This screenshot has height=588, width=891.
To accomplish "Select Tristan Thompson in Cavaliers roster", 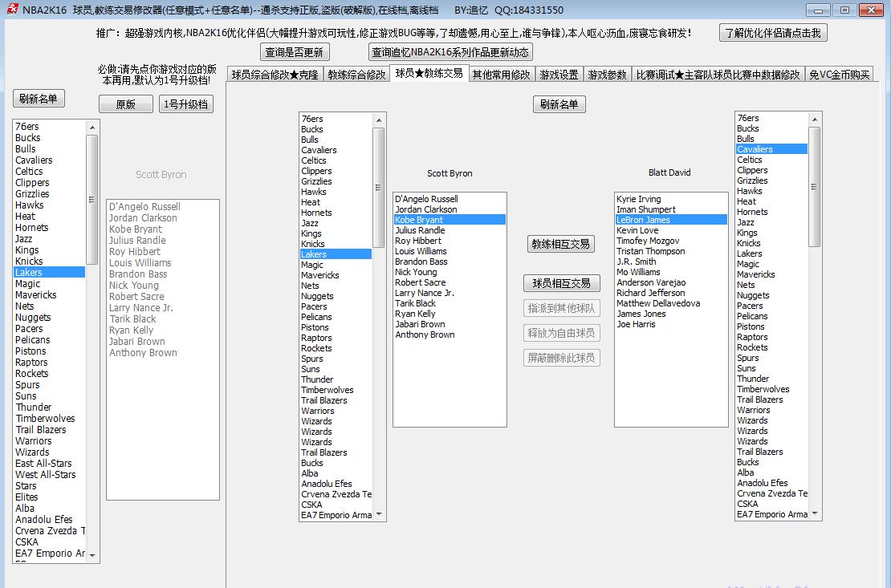I will click(x=671, y=251).
